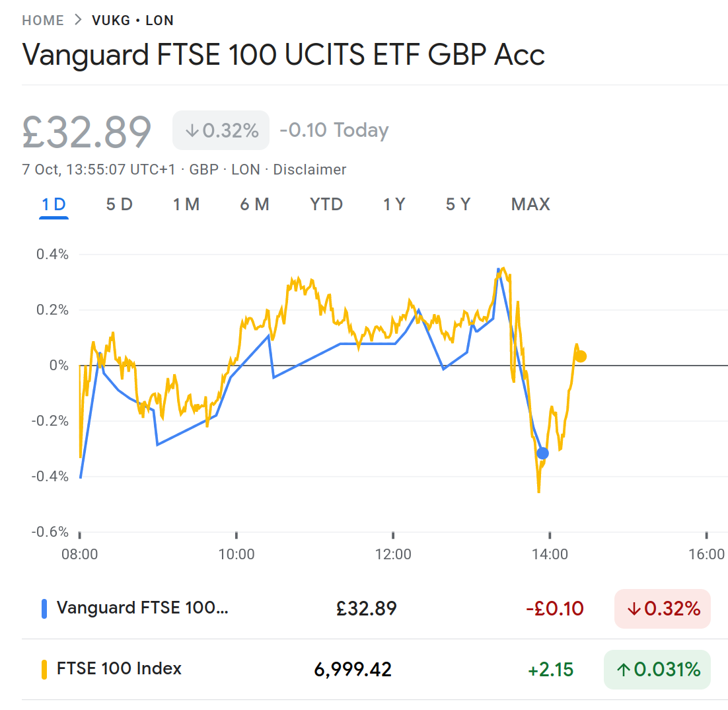Switch chart to 1 M range
The image size is (728, 710).
(x=186, y=204)
